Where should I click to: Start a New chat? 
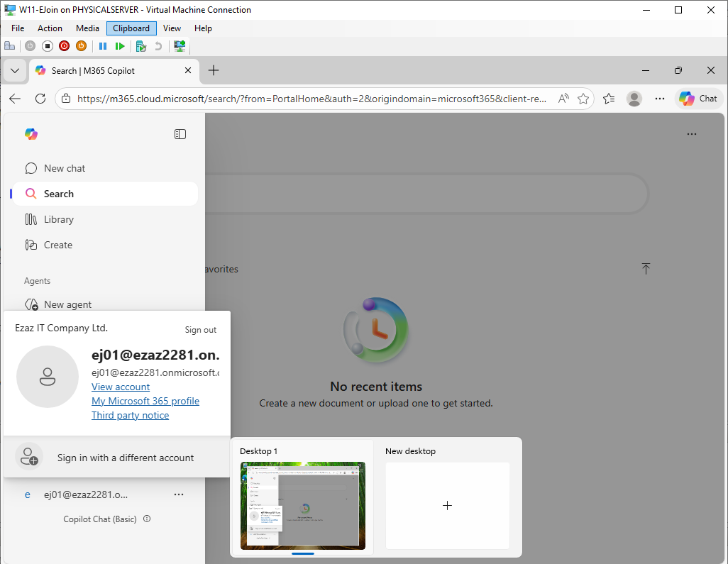[106, 168]
